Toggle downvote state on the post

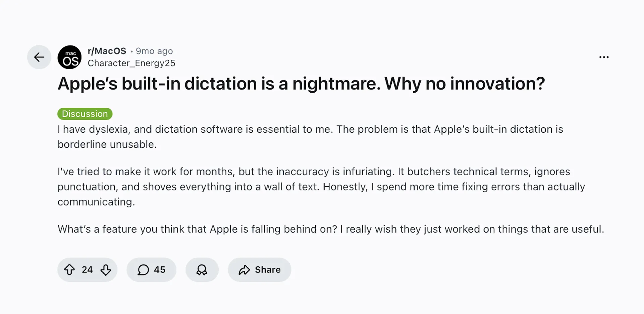(x=105, y=270)
